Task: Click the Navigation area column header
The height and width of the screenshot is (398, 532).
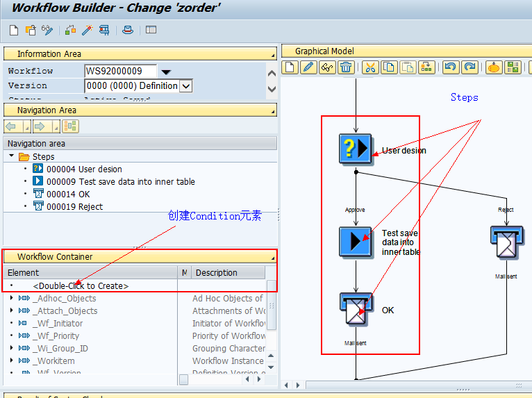Action: 140,144
